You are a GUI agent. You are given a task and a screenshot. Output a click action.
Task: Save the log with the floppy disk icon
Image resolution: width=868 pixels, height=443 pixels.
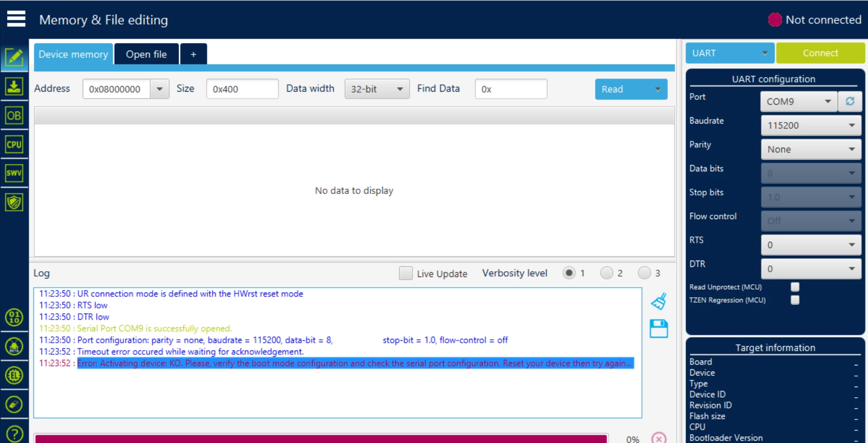(658, 329)
